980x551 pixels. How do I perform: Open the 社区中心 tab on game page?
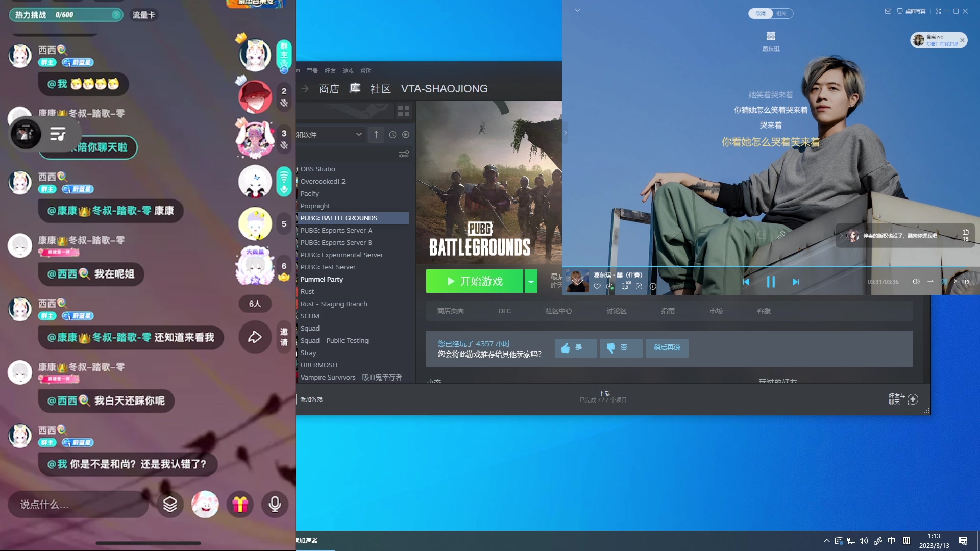(558, 311)
